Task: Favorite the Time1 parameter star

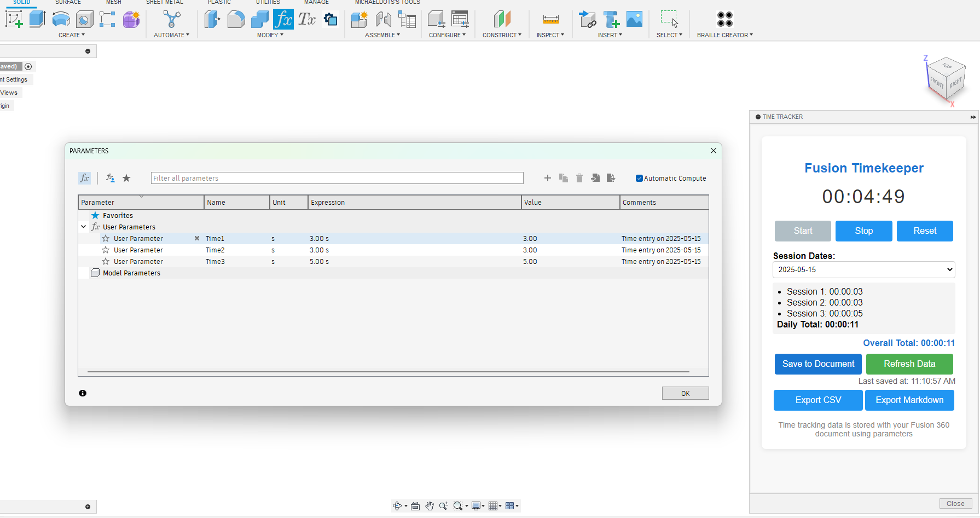Action: point(106,239)
